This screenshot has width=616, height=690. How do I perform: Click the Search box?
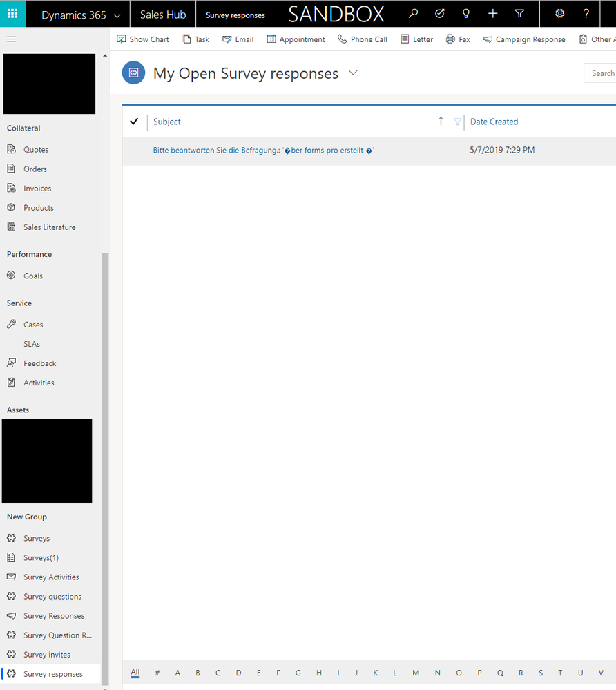[599, 73]
